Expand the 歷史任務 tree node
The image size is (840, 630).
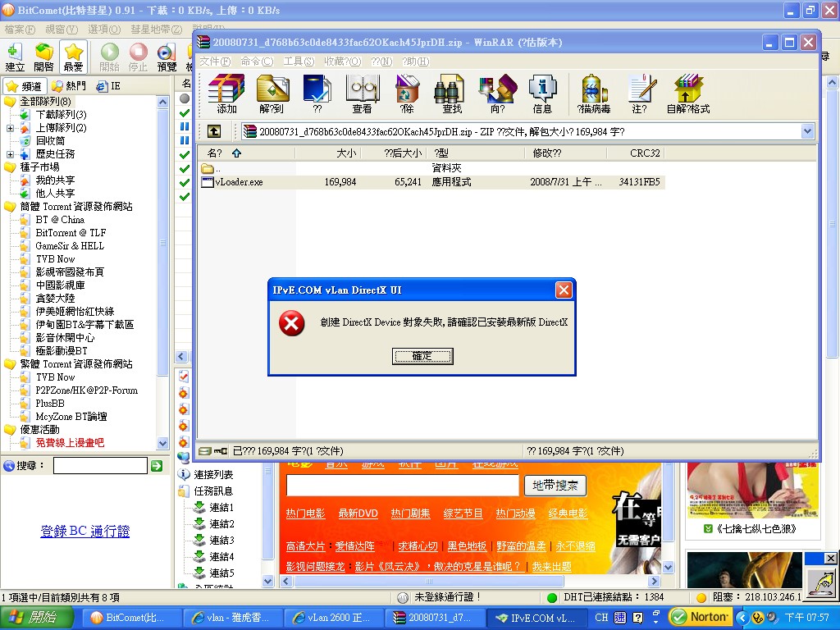[x=10, y=154]
